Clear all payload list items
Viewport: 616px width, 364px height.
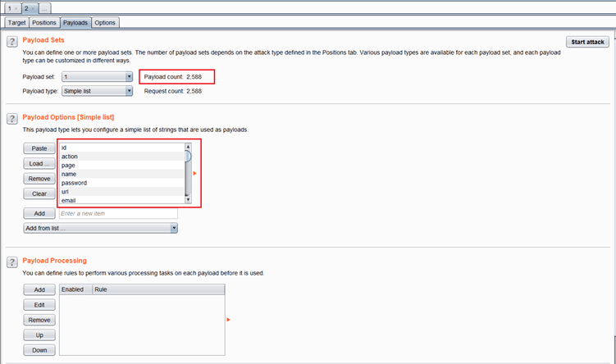(39, 193)
